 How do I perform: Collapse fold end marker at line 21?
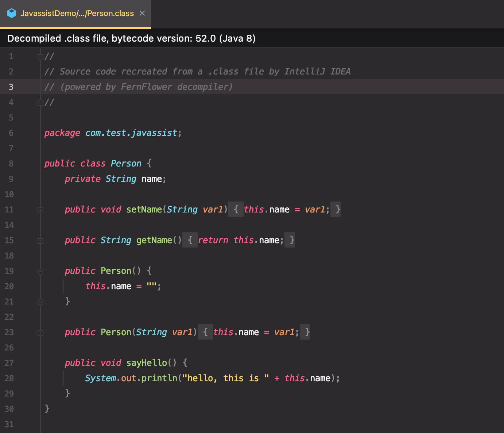coord(40,302)
